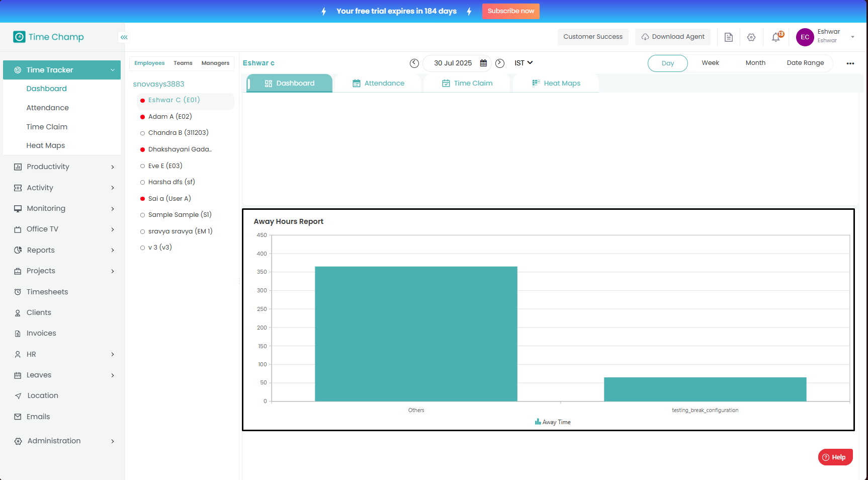Collapse the sidebar with double-chevron icon
This screenshot has height=480, width=868.
tap(124, 37)
